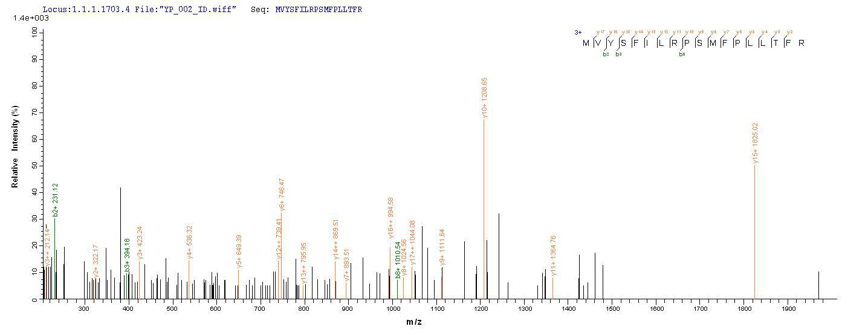868x335 pixels.
Task: Click the b3+ 394.18 peak label
Action: [128, 255]
